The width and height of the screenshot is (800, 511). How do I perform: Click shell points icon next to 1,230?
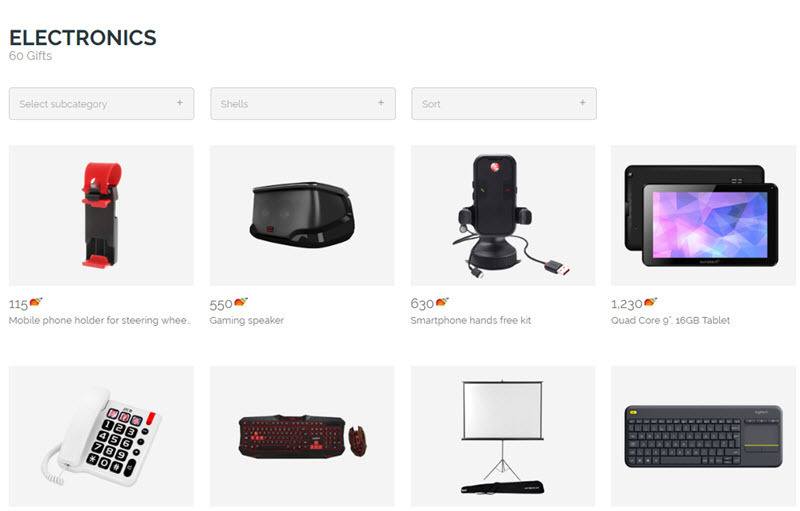(651, 302)
